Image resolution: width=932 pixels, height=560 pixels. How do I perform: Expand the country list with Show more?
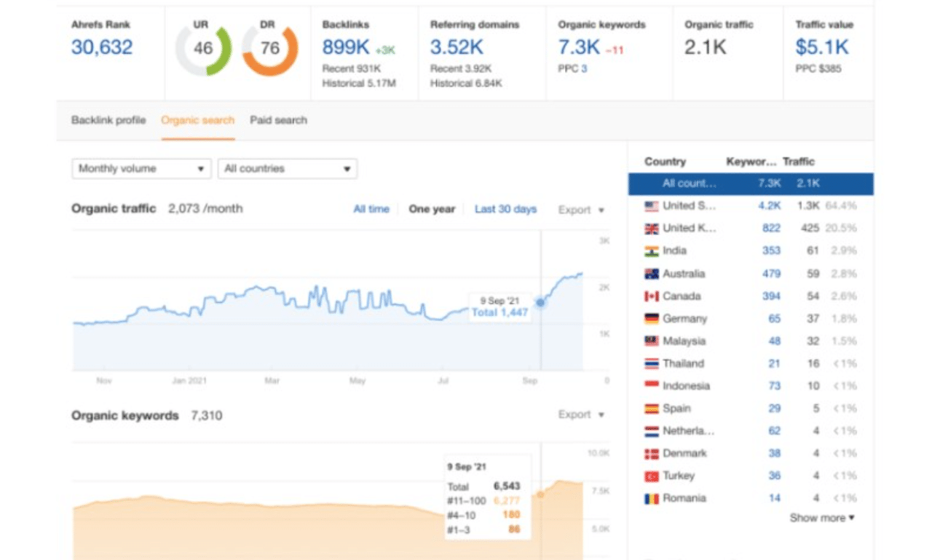[822, 518]
